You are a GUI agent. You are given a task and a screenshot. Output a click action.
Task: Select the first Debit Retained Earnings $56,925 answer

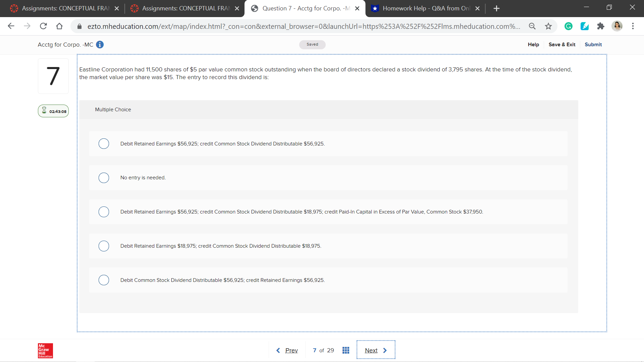[x=104, y=143]
